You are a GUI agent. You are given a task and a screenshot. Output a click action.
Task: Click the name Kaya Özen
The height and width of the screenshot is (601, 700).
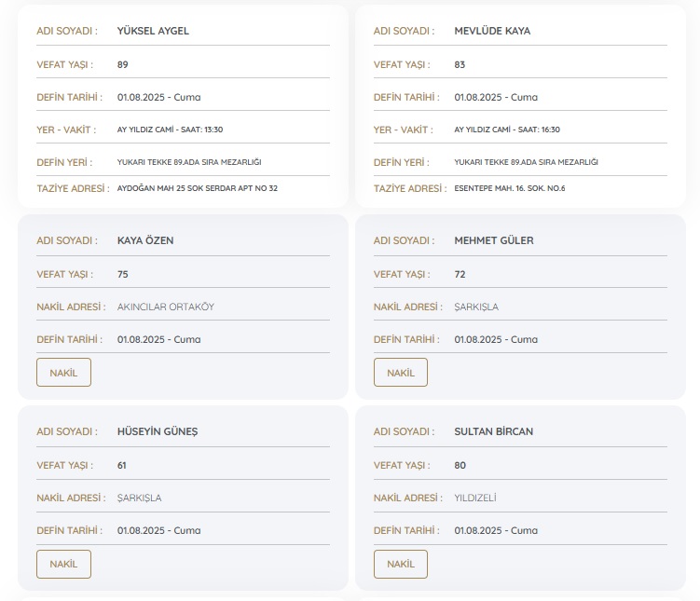click(145, 240)
